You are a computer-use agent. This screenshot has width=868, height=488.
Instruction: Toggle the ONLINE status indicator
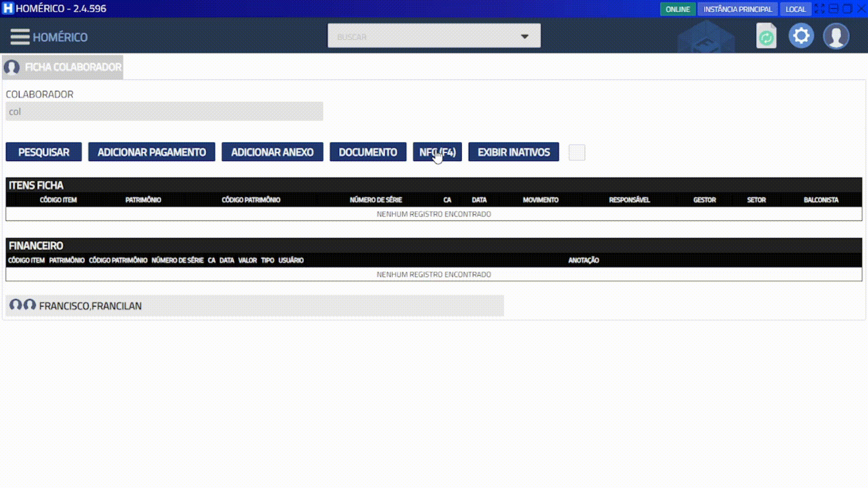(x=677, y=9)
